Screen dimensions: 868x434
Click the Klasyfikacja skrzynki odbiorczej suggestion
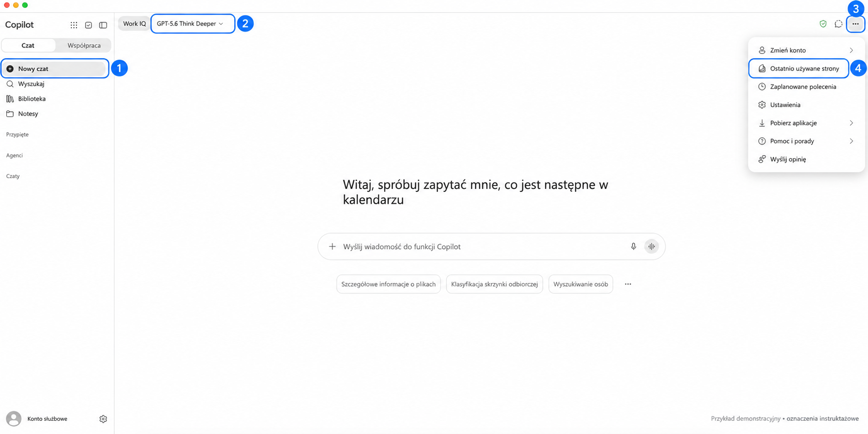pyautogui.click(x=494, y=284)
